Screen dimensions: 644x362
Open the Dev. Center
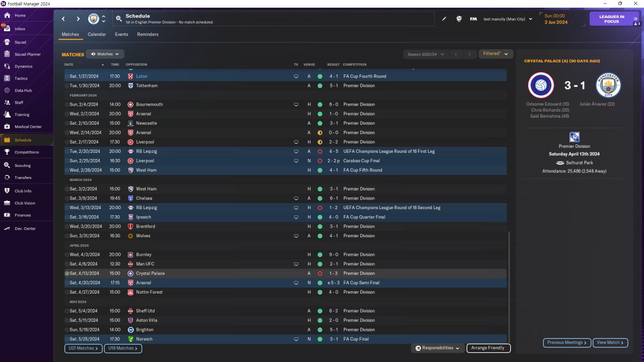(x=25, y=229)
